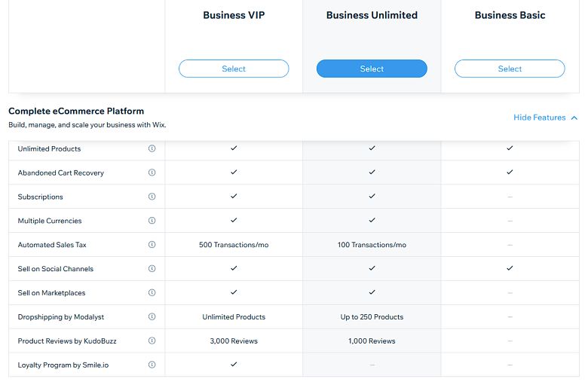588x385 pixels.
Task: Show info for Sell on Marketplaces
Action: pyautogui.click(x=152, y=292)
